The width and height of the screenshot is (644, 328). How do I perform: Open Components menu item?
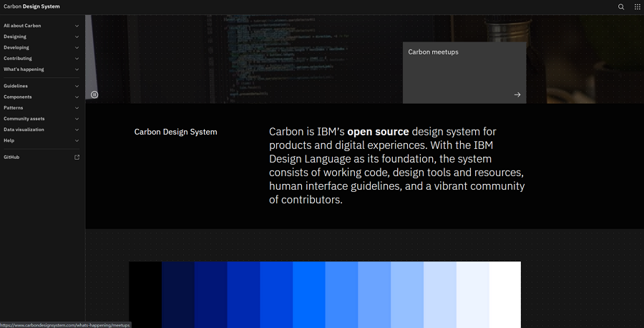[42, 97]
